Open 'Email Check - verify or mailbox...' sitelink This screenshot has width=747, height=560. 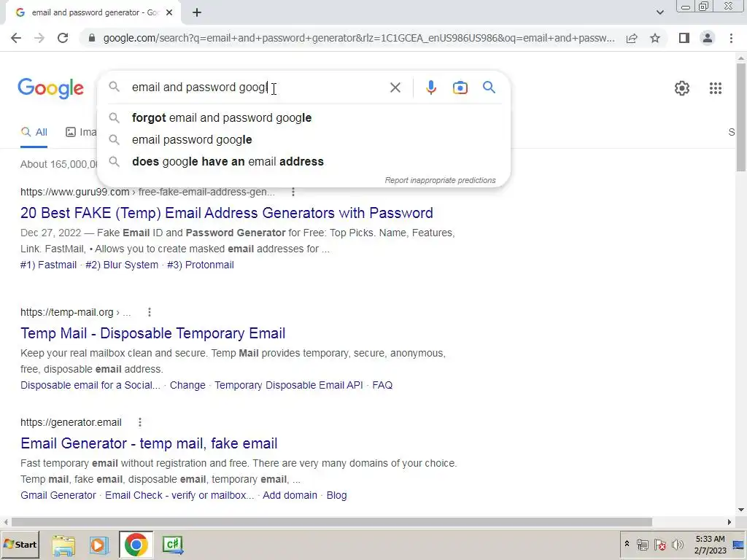(x=179, y=495)
